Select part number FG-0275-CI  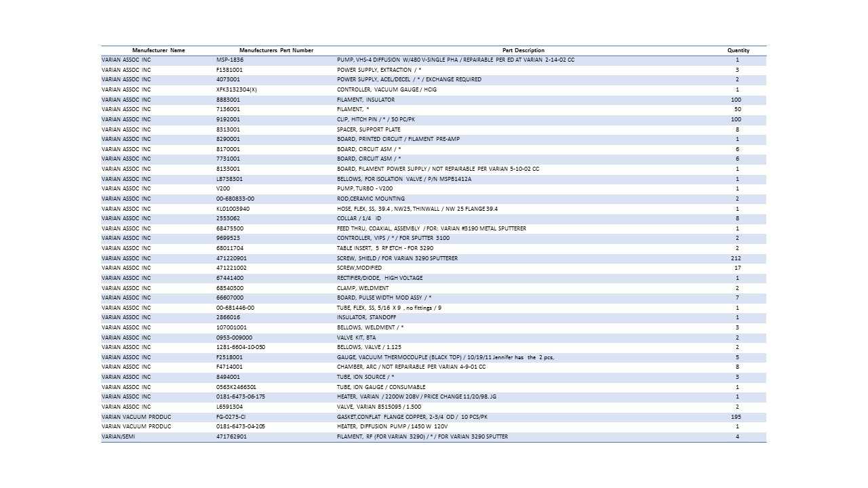point(231,417)
